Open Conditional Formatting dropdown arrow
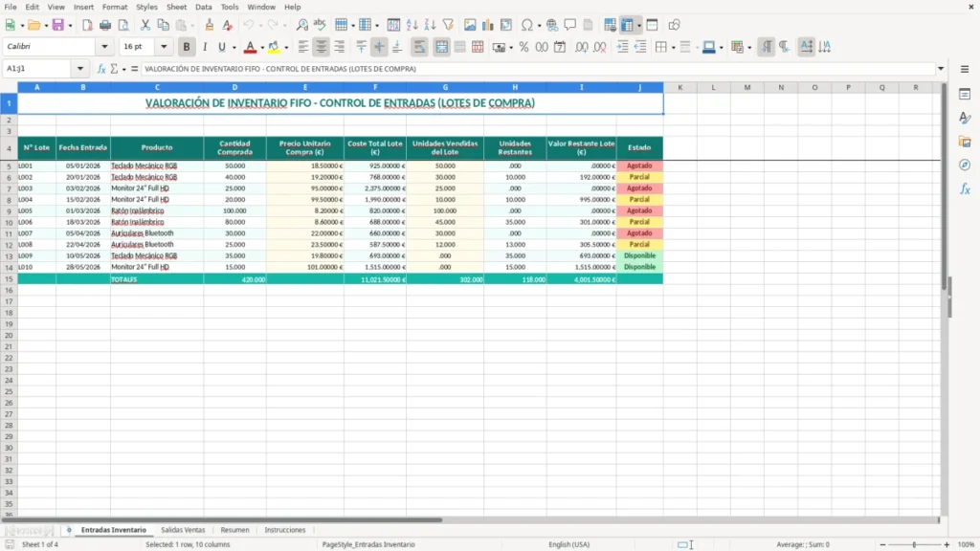 749,48
